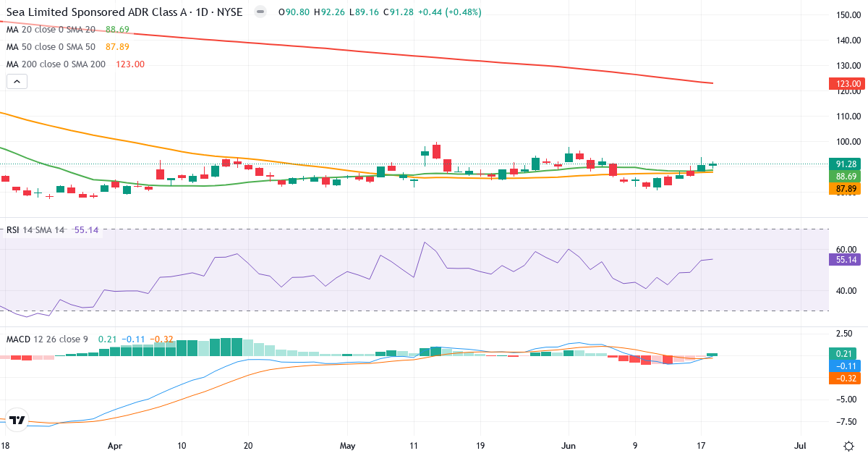Click the 11 date label on time axis

pyautogui.click(x=413, y=446)
